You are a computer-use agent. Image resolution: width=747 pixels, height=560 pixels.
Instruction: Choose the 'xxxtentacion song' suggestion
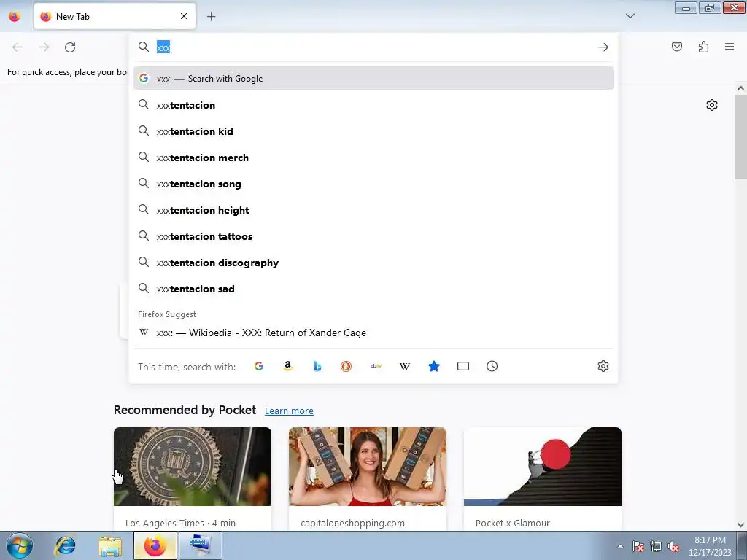coord(373,184)
